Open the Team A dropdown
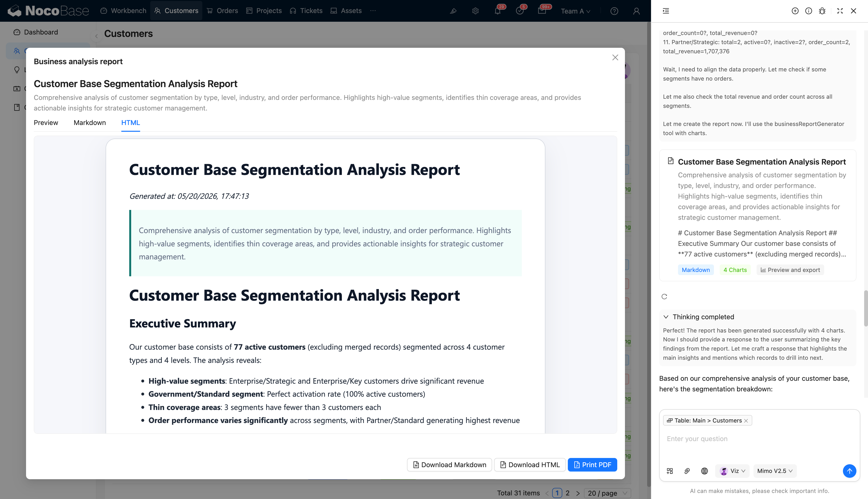 click(x=575, y=11)
